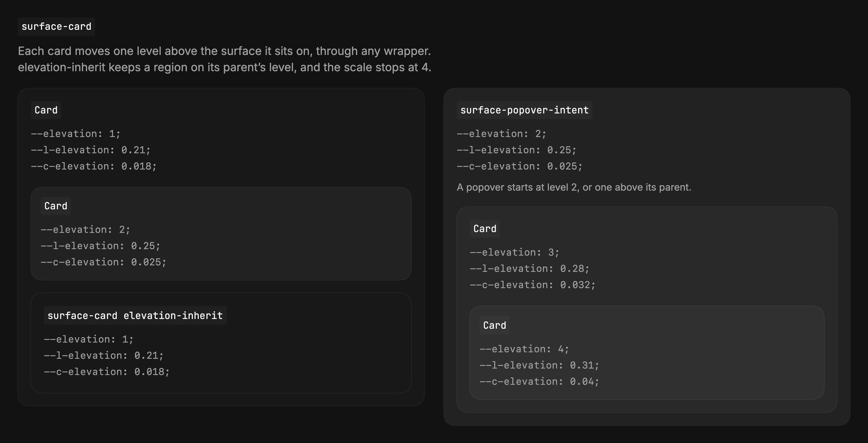Screen dimensions: 868x443
Task: Click the "Card" badge above "--elevation: 3;"
Action: (485, 229)
